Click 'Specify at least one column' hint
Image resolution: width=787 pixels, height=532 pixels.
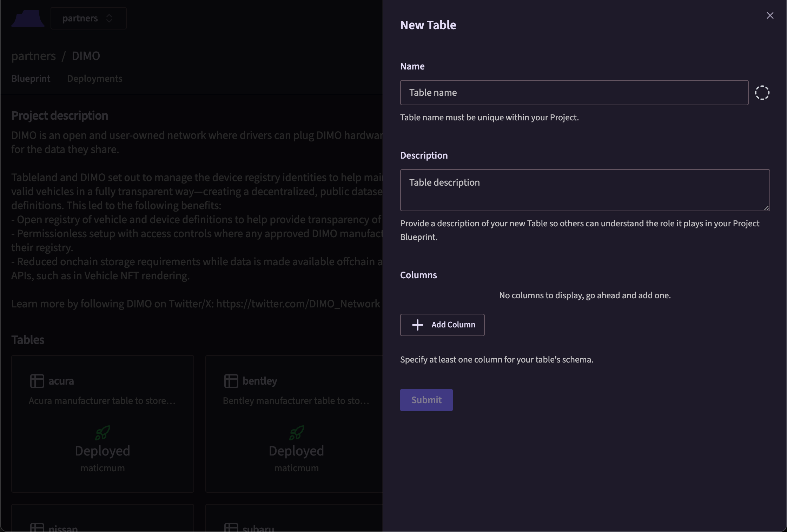(x=497, y=360)
